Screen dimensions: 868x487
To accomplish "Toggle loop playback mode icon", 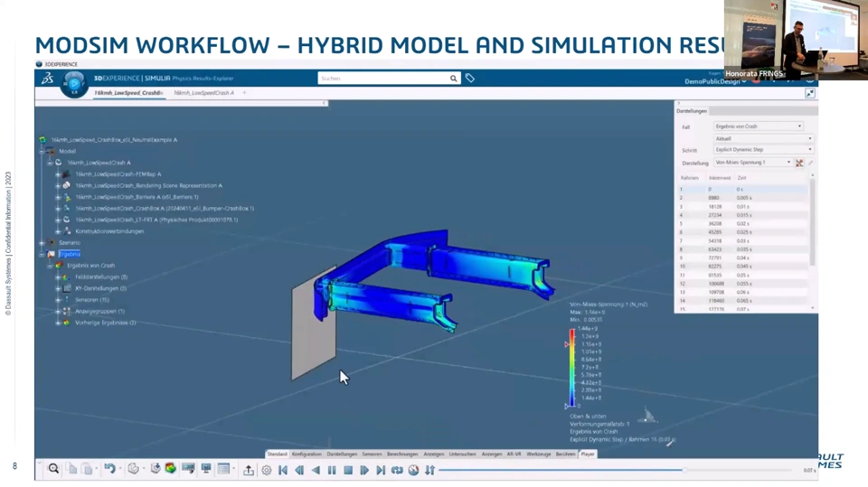I will (x=397, y=470).
